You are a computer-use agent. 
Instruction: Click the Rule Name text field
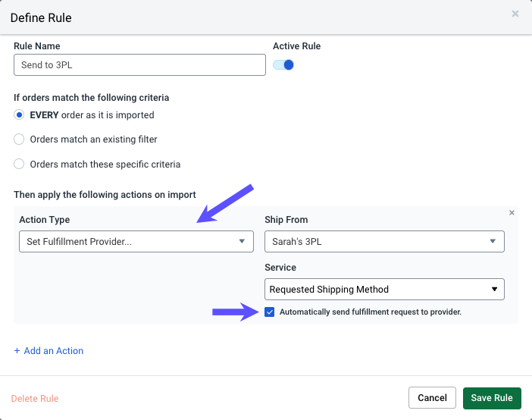[x=139, y=65]
